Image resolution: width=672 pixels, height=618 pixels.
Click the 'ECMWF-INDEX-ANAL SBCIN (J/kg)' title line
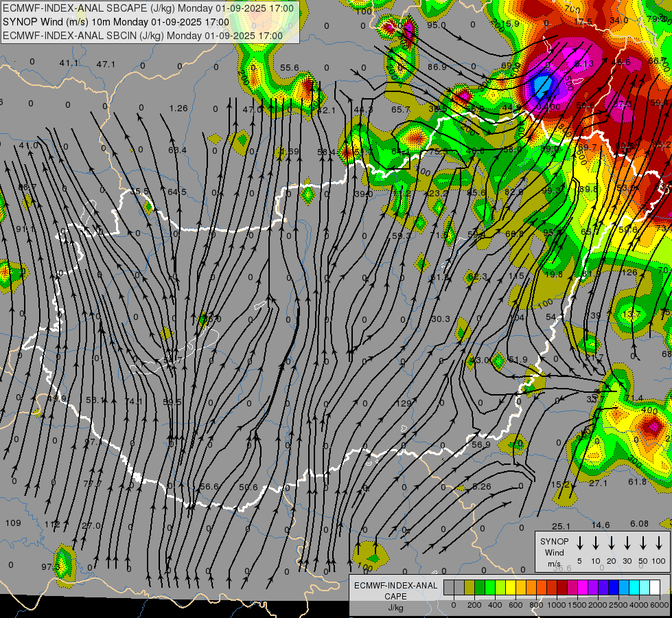[143, 36]
